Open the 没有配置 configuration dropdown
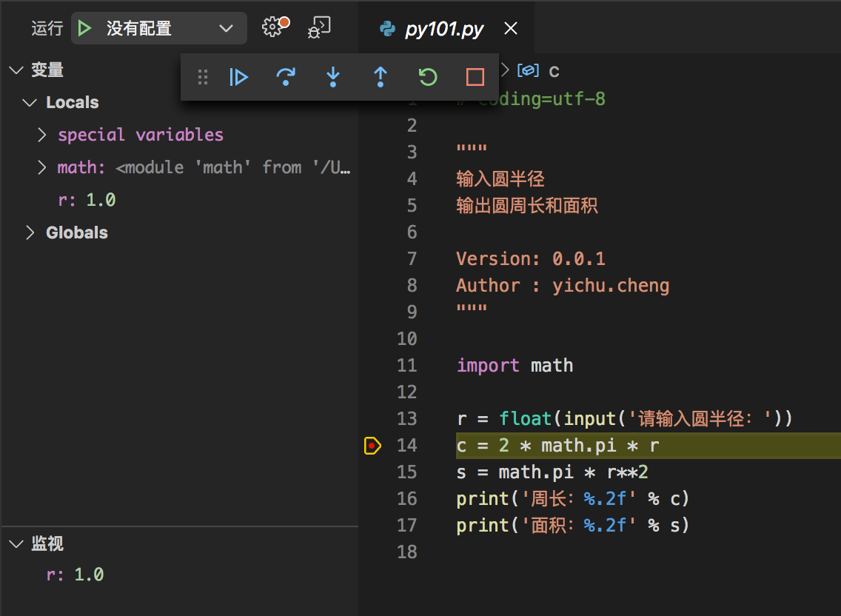This screenshot has width=841, height=616. point(226,28)
